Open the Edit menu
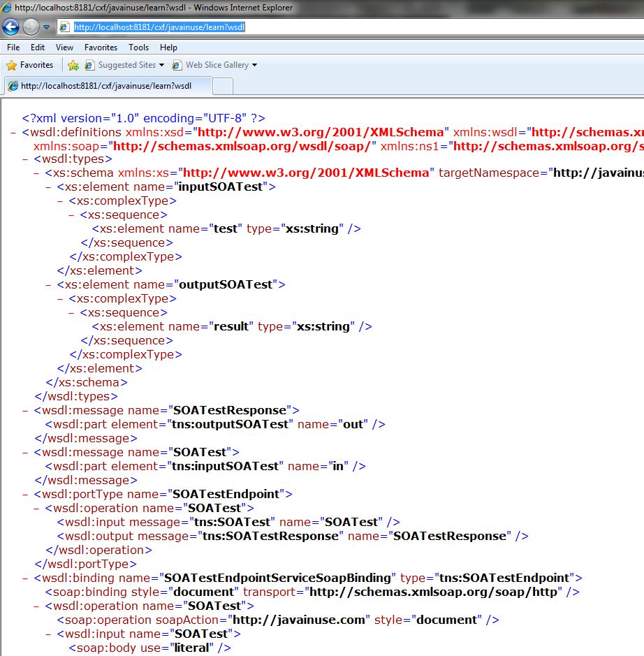 tap(38, 48)
